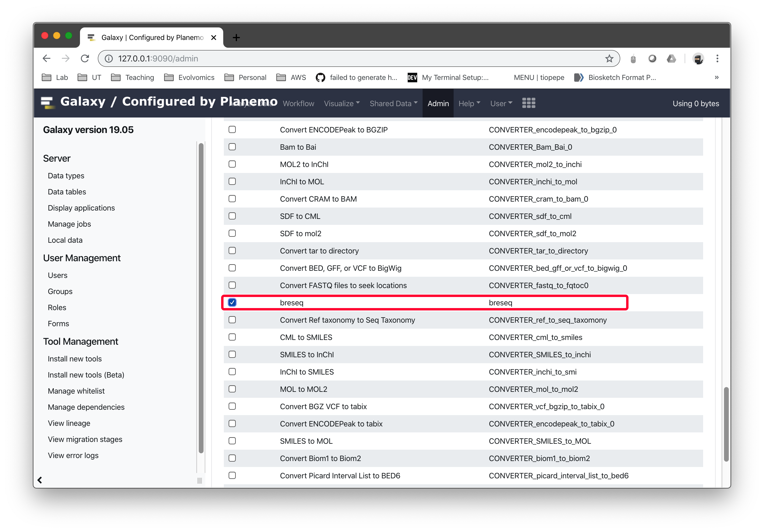The image size is (764, 532).
Task: Open the Visualize dropdown menu
Action: [x=342, y=103]
